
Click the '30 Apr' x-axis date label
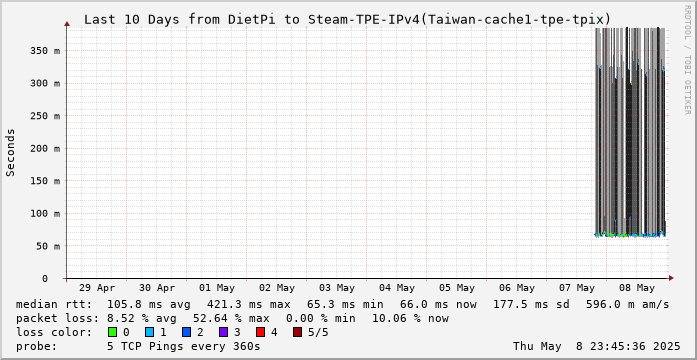[157, 288]
